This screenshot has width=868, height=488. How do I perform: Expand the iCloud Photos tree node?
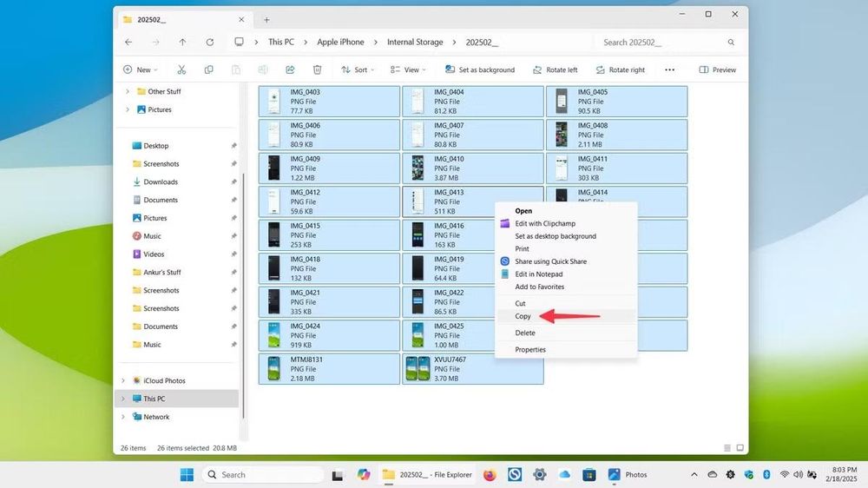pyautogui.click(x=123, y=380)
